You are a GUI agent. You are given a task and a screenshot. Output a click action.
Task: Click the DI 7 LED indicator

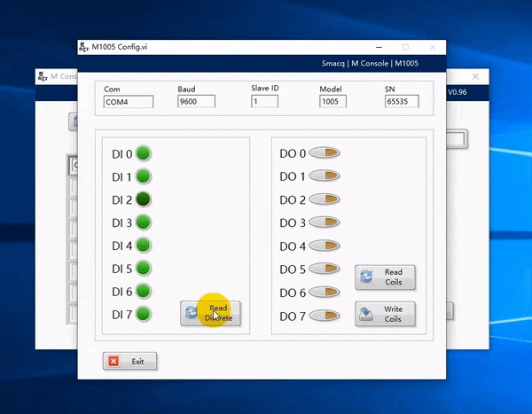click(x=143, y=313)
